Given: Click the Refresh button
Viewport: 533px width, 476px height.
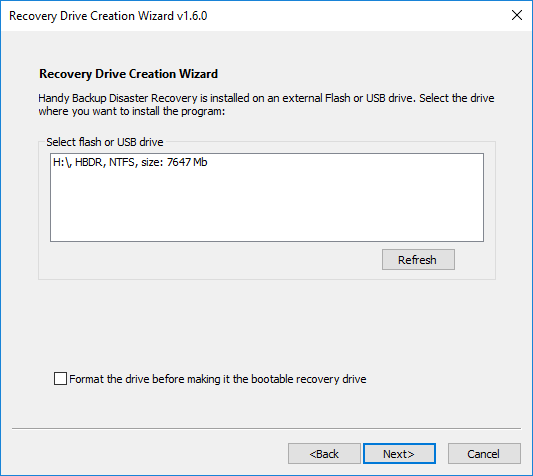Looking at the screenshot, I should [x=418, y=260].
